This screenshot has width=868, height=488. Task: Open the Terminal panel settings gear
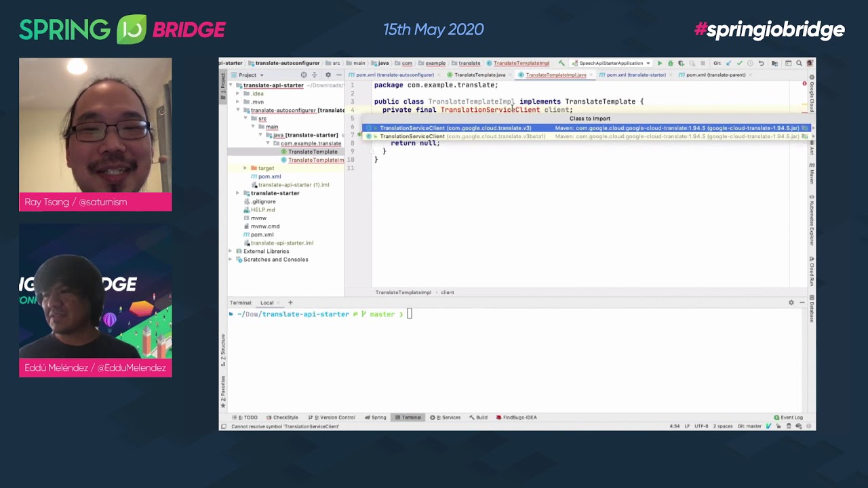(x=791, y=302)
